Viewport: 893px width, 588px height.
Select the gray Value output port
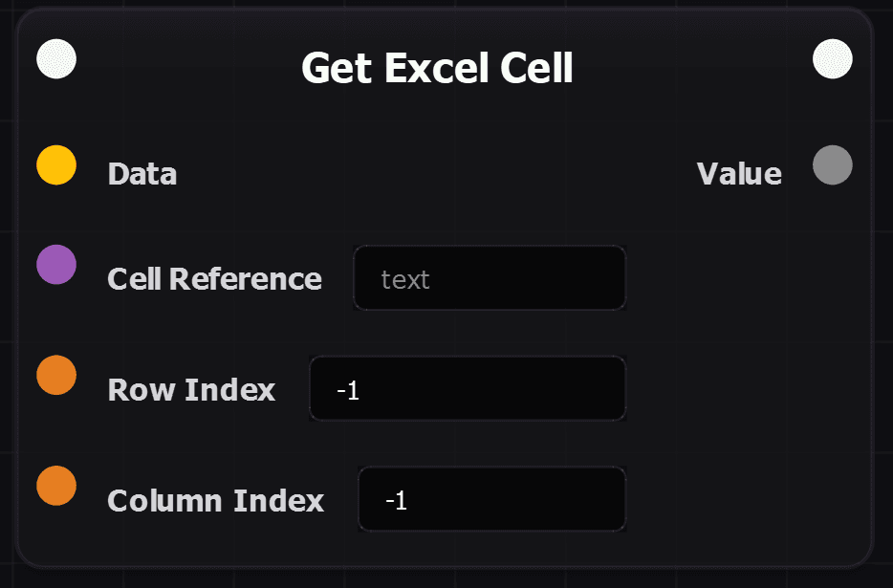pyautogui.click(x=832, y=165)
